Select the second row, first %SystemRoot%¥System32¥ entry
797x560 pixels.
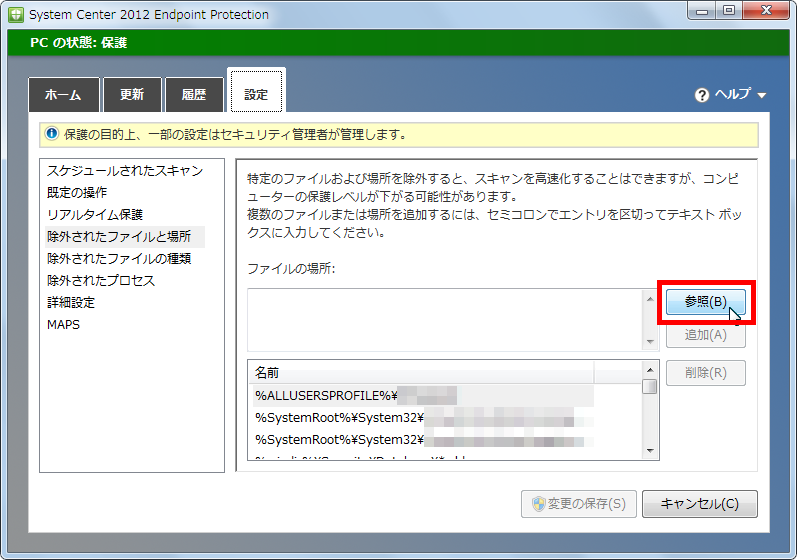pos(423,418)
